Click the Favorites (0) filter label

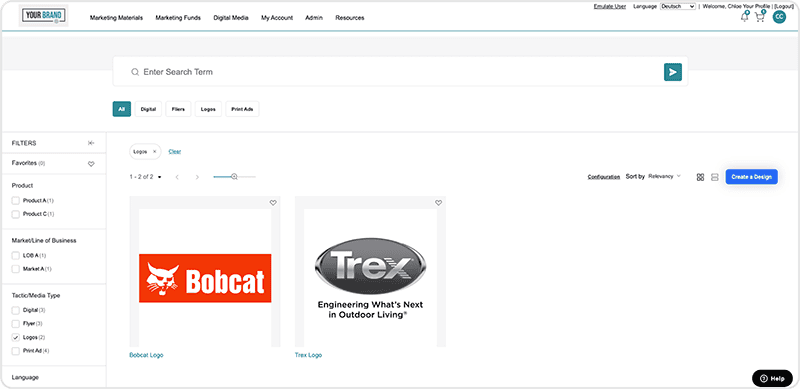point(29,163)
